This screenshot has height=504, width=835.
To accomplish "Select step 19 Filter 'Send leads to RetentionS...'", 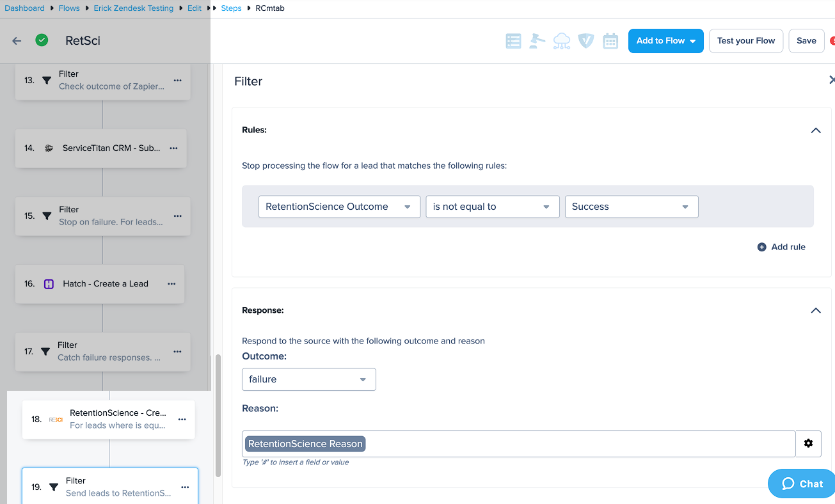I will point(110,487).
